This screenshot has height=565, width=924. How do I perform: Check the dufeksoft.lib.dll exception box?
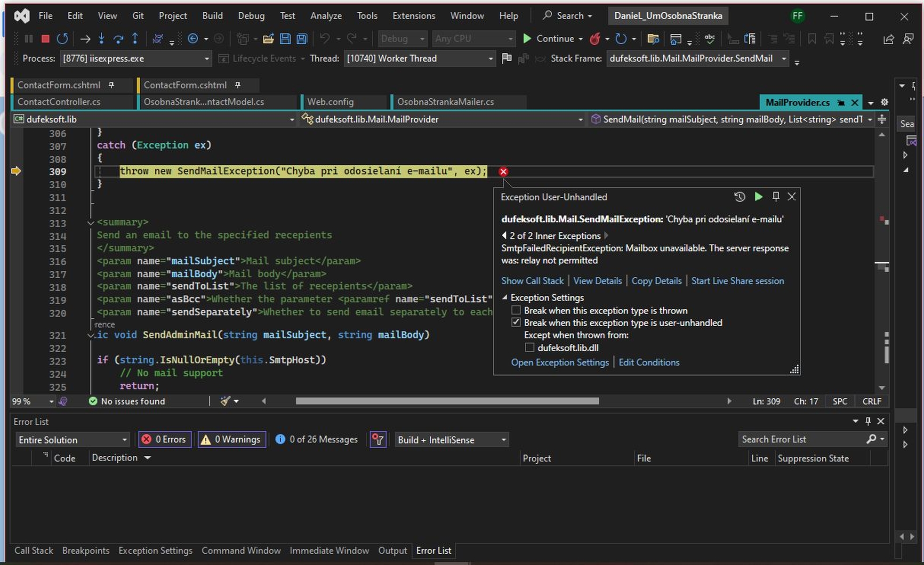point(530,347)
